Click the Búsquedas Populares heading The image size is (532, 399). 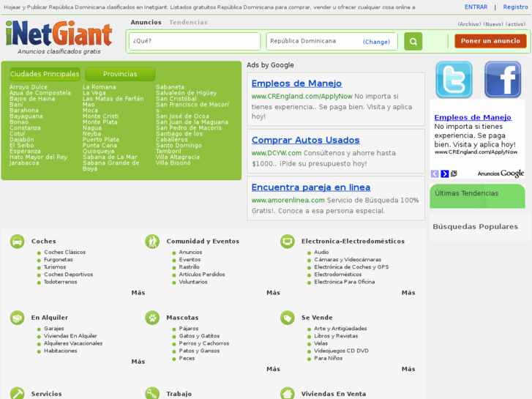point(475,227)
